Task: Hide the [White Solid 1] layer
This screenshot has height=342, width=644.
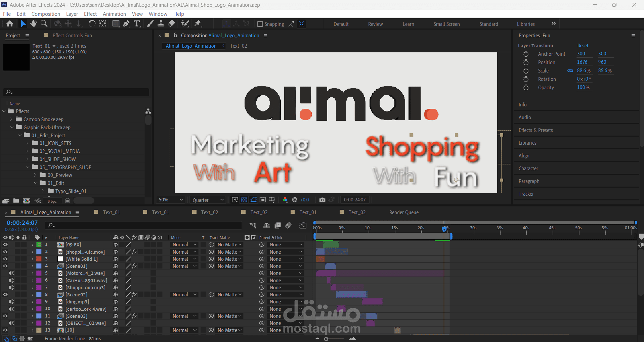Action: coord(5,259)
